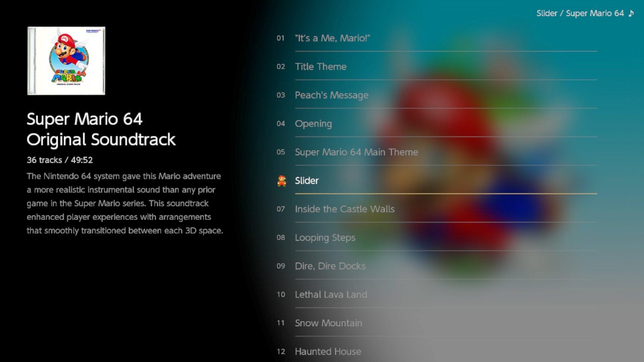Image resolution: width=644 pixels, height=362 pixels.
Task: Select the Super Mario 64 album artwork thumbnail
Action: click(x=66, y=61)
